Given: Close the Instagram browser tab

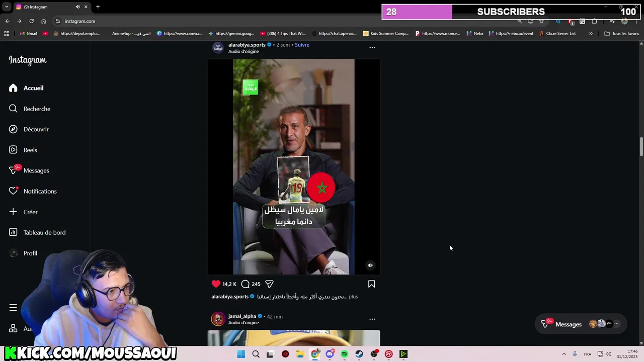Looking at the screenshot, I should coord(86,7).
